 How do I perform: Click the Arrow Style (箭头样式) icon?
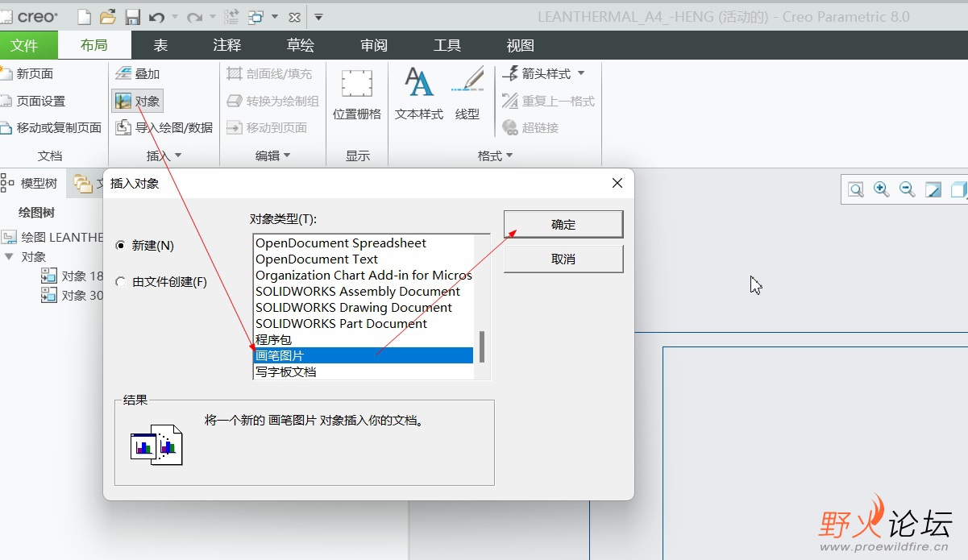tap(510, 73)
